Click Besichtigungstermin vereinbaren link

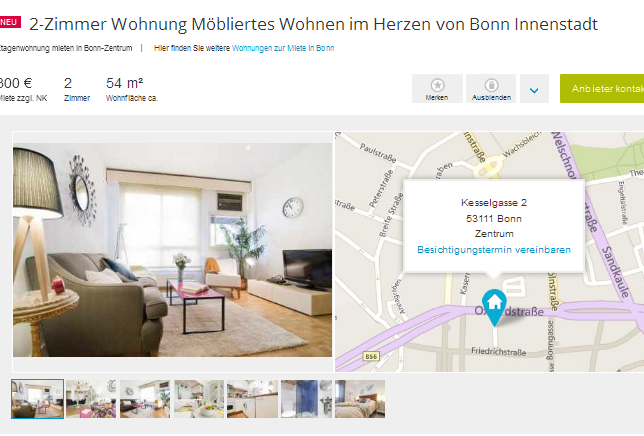[x=494, y=250]
